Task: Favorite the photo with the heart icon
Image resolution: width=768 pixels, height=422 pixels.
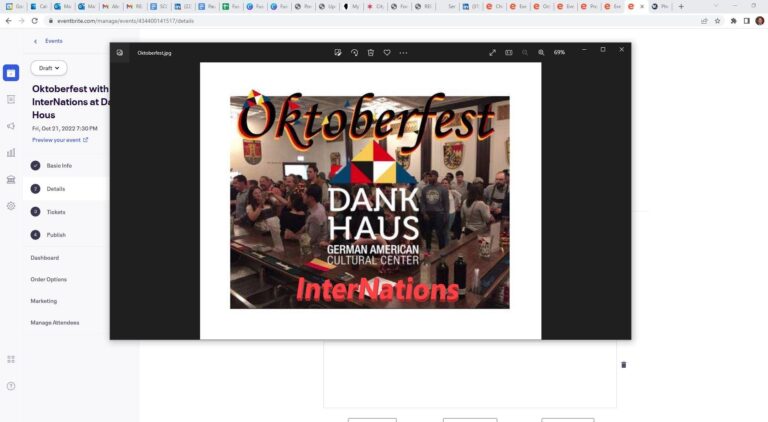Action: pyautogui.click(x=387, y=52)
